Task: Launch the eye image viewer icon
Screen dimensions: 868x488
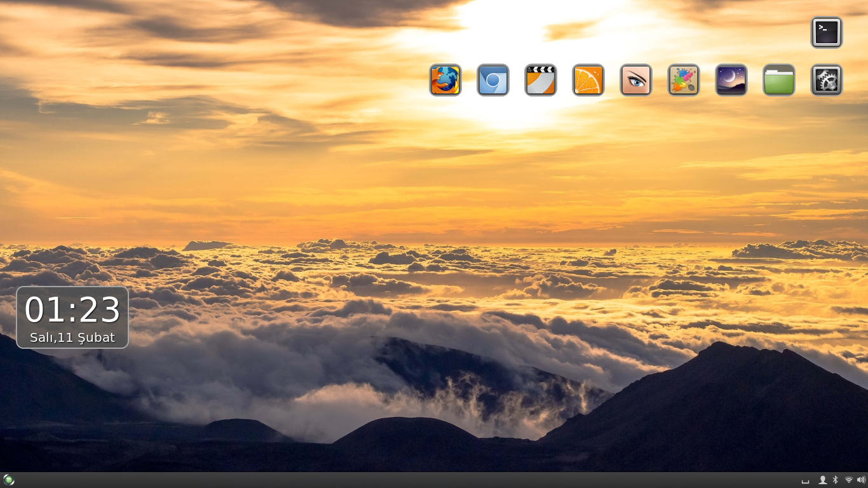Action: click(x=636, y=80)
